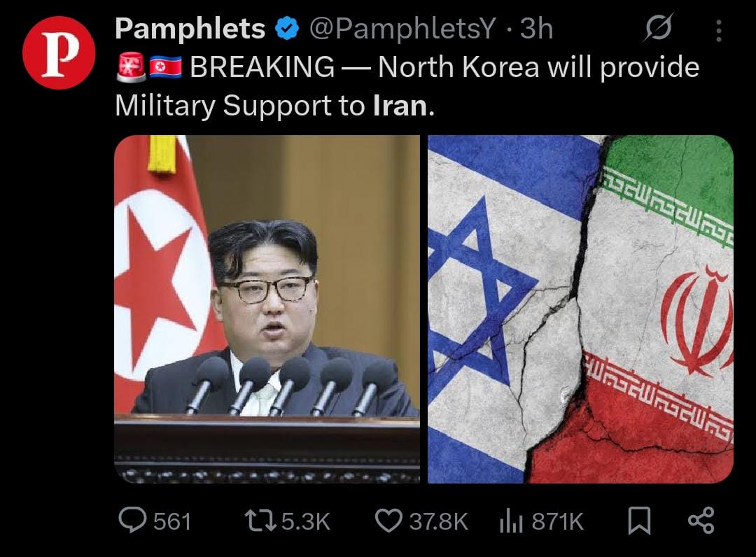Screen dimensions: 756x557
Task: View analytics via the bar chart icon
Action: click(511, 521)
